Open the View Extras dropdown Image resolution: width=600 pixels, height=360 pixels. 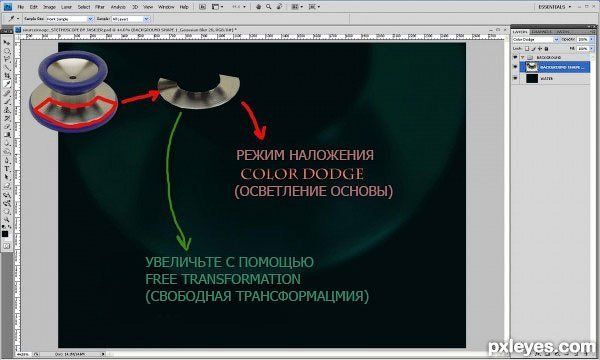pos(218,7)
